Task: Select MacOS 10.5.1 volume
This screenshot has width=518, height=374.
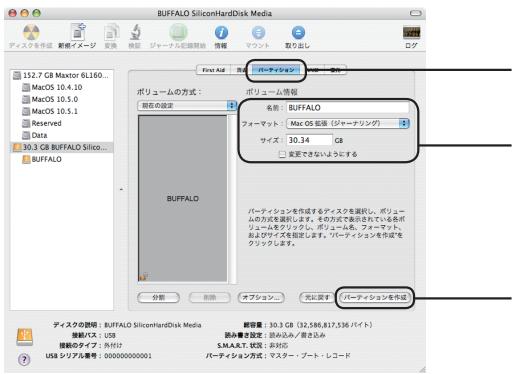Action: [62, 111]
